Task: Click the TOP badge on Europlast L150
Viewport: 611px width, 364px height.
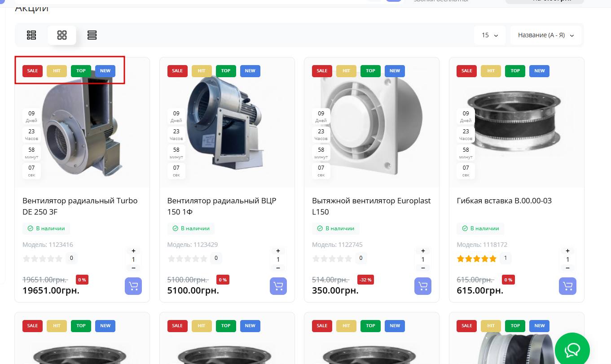Action: 370,71
